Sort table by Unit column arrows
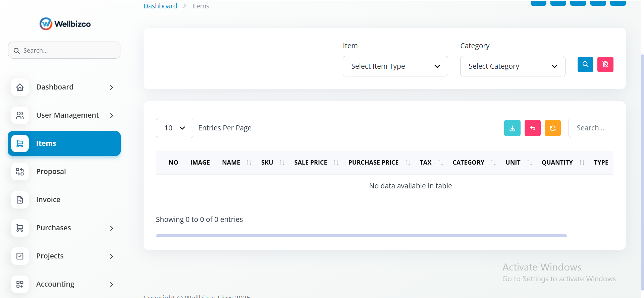The image size is (644, 298). tap(530, 163)
